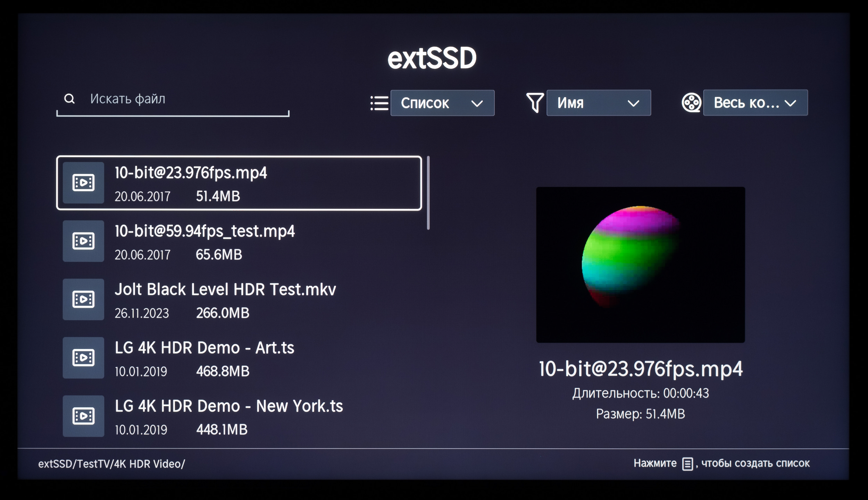Click the file list vertical scrollbar
The width and height of the screenshot is (868, 500).
[428, 193]
